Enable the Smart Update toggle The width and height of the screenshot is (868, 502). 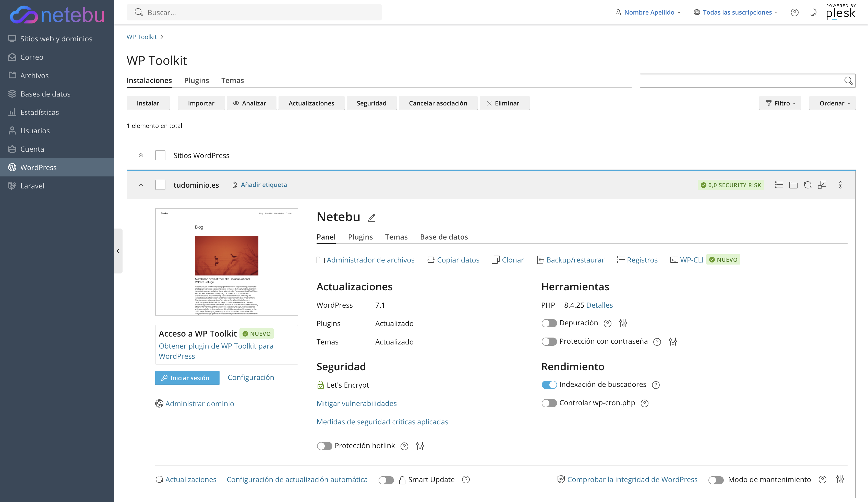386,480
